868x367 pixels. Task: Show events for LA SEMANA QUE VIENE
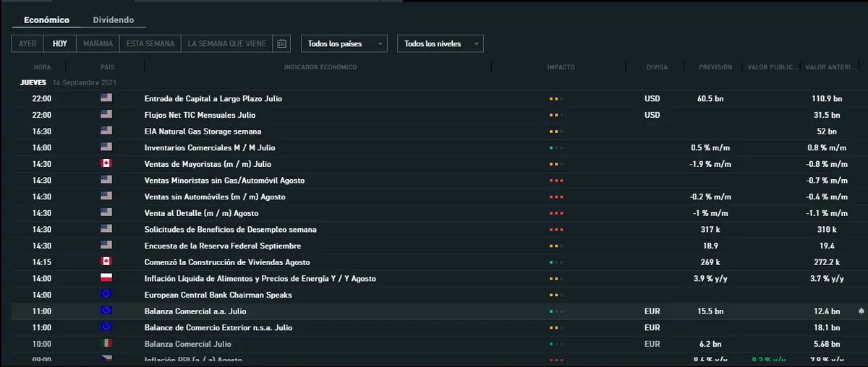tap(226, 43)
